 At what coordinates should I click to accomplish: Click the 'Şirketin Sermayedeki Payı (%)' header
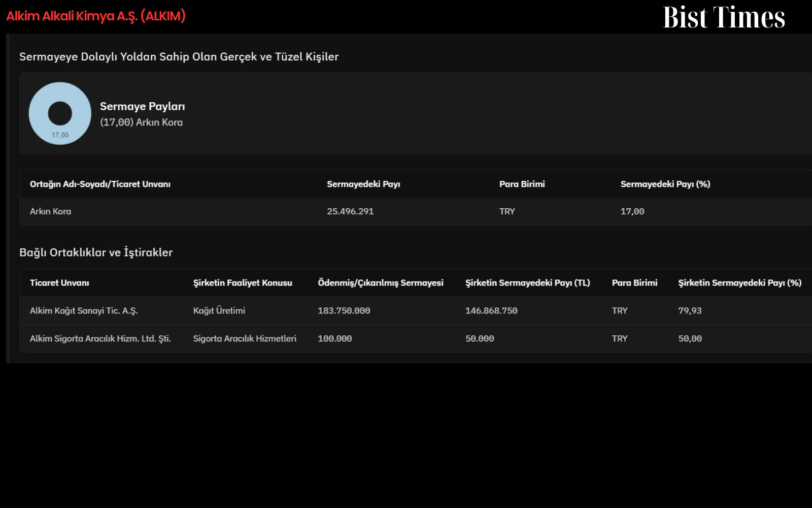740,283
